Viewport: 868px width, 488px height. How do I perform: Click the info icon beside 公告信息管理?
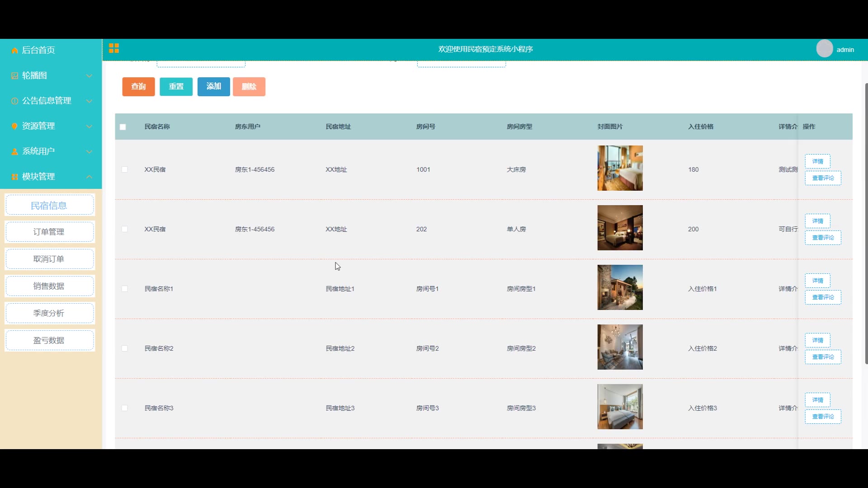point(14,101)
